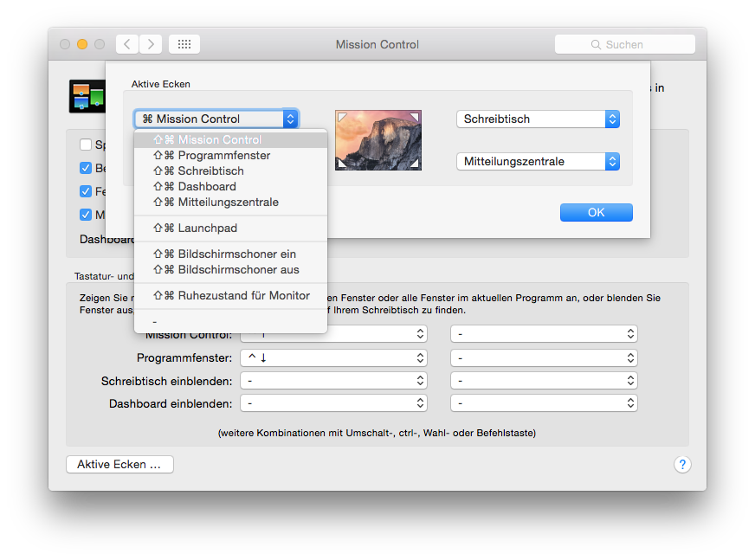Choose Programmfenster in the popup menu
The height and width of the screenshot is (560, 755).
(x=230, y=156)
